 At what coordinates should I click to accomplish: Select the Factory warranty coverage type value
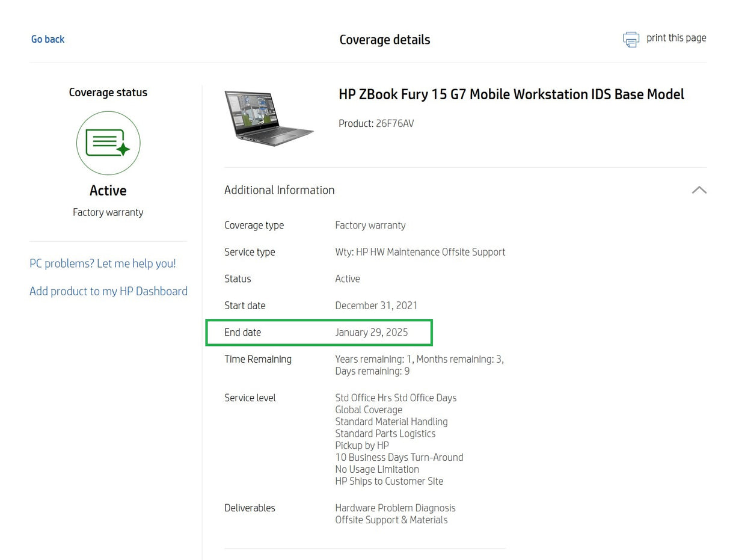tap(370, 226)
